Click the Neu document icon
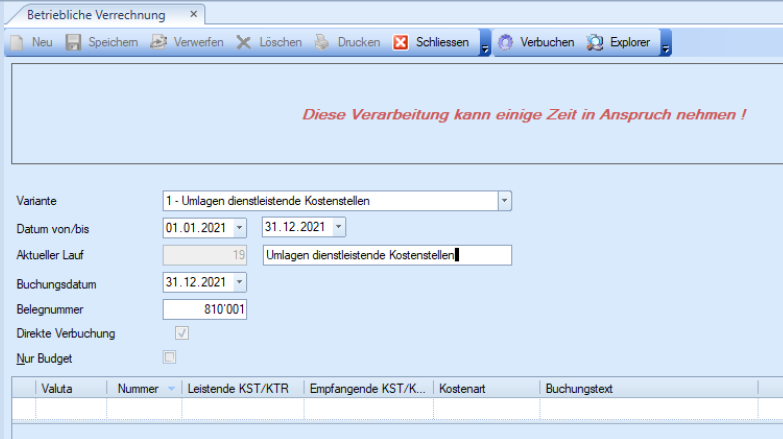The height and width of the screenshot is (439, 783). pyautogui.click(x=17, y=42)
